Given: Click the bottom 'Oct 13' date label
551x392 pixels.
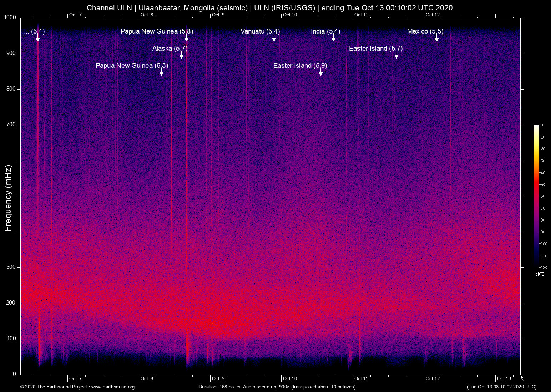Looking at the screenshot, I should point(504,378).
